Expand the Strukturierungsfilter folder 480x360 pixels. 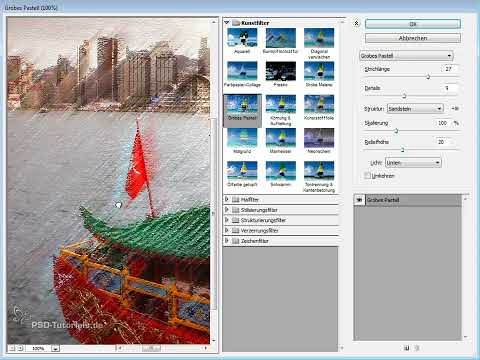tap(227, 220)
